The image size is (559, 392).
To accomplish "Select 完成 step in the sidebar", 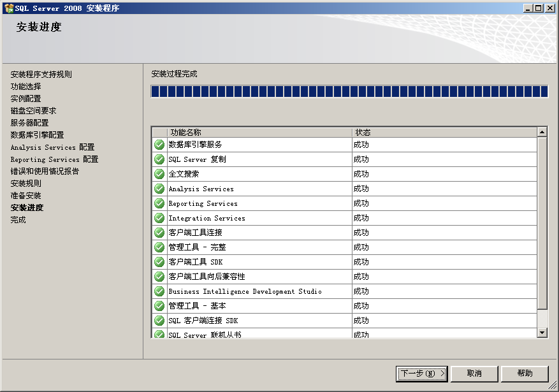I will tap(18, 219).
